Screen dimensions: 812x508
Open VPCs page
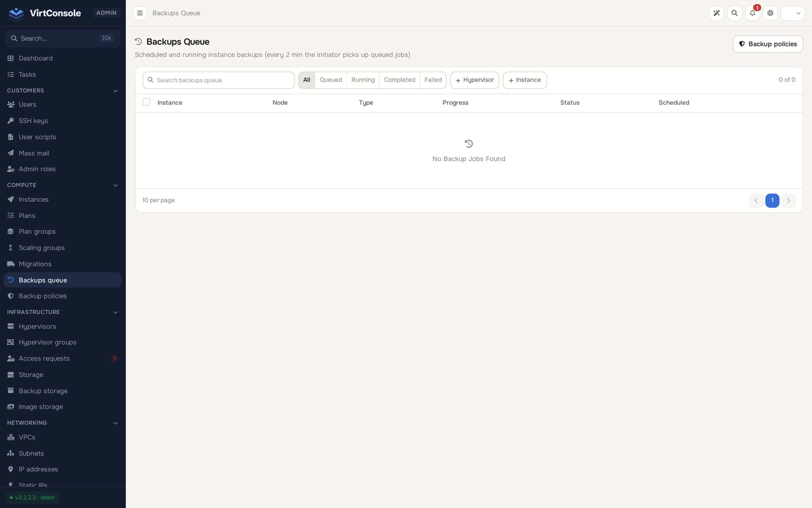(63, 437)
